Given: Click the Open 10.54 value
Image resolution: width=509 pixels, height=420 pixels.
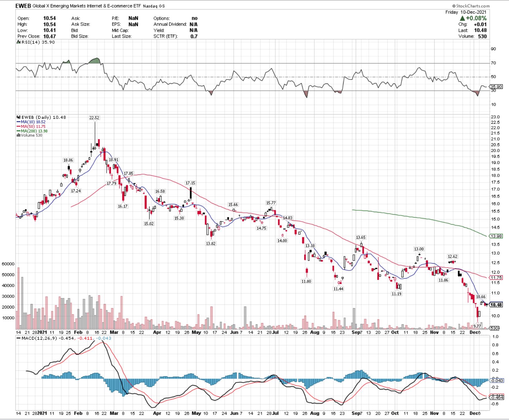Looking at the screenshot, I should (50, 18).
